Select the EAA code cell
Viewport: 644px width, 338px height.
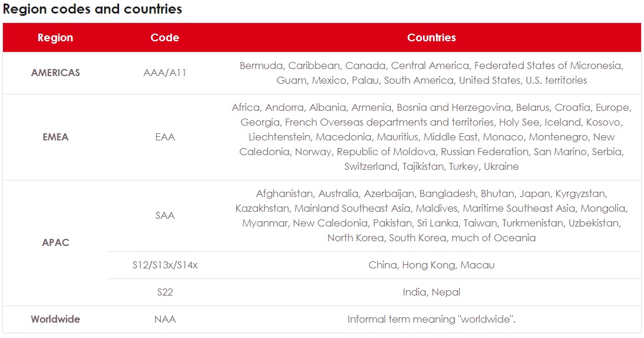(x=165, y=137)
